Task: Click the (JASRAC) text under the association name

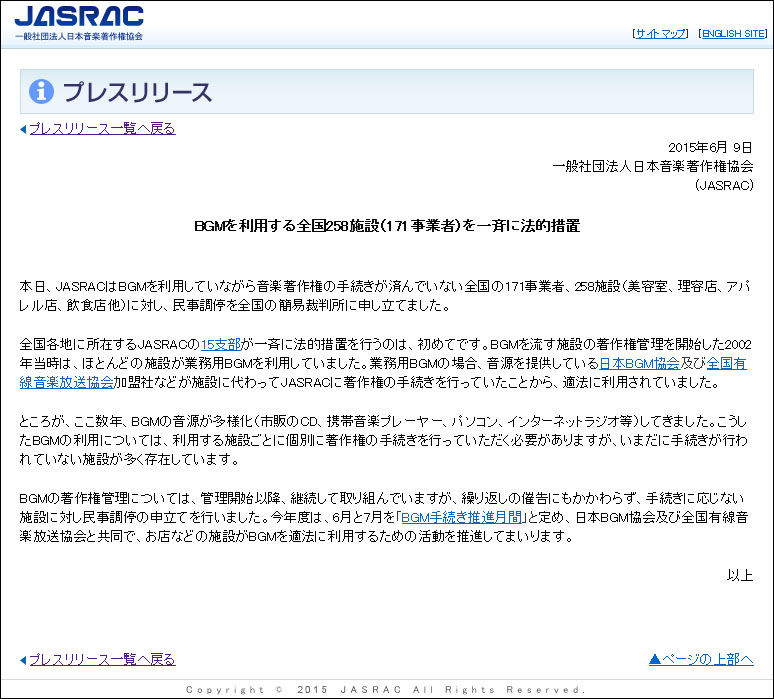Action: (x=724, y=186)
